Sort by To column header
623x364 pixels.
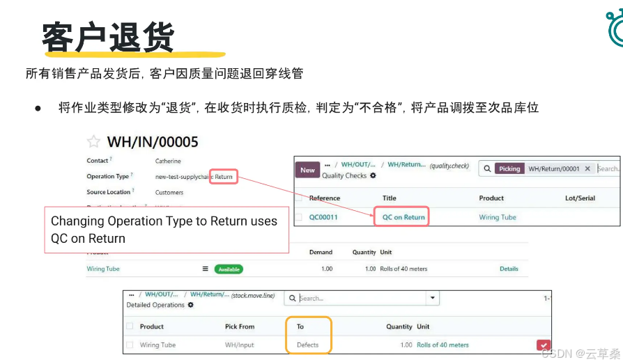coord(300,326)
